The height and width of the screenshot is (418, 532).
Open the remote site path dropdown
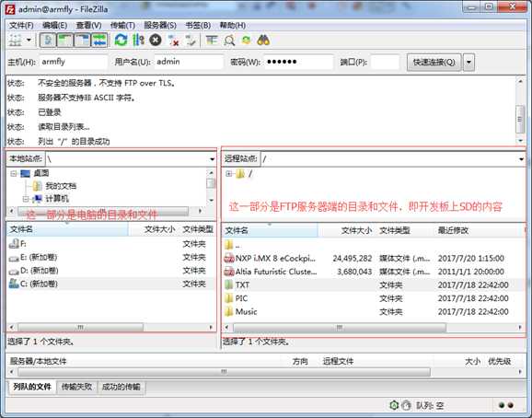pos(521,158)
